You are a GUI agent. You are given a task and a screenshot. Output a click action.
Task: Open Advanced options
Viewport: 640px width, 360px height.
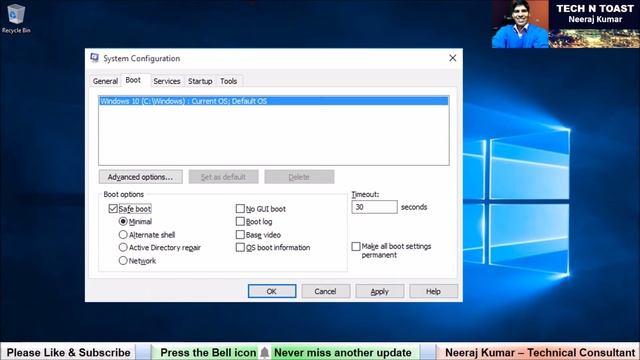(140, 177)
